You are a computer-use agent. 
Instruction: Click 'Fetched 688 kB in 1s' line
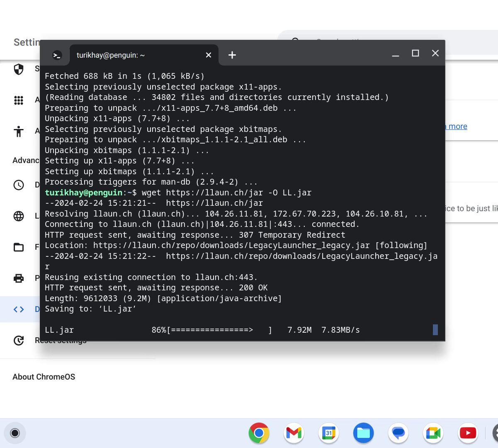[x=124, y=76]
